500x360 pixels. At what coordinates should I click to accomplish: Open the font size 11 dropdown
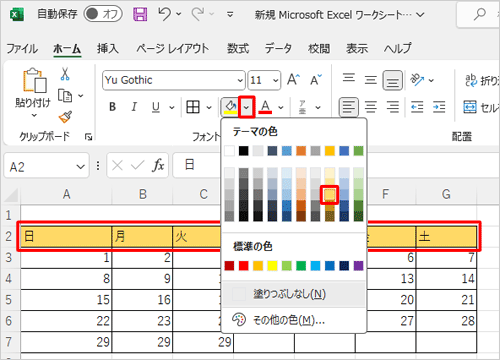pos(275,80)
